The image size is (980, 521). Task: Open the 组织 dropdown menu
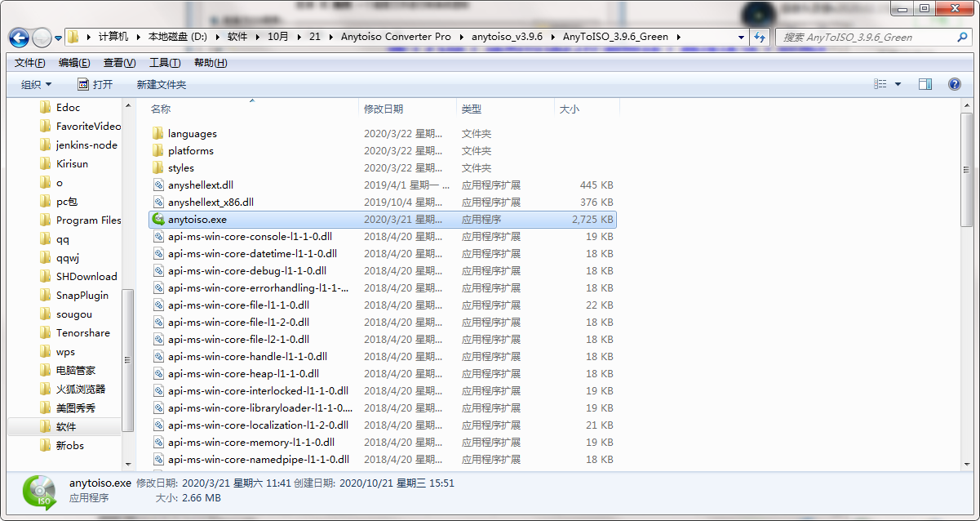tap(36, 84)
